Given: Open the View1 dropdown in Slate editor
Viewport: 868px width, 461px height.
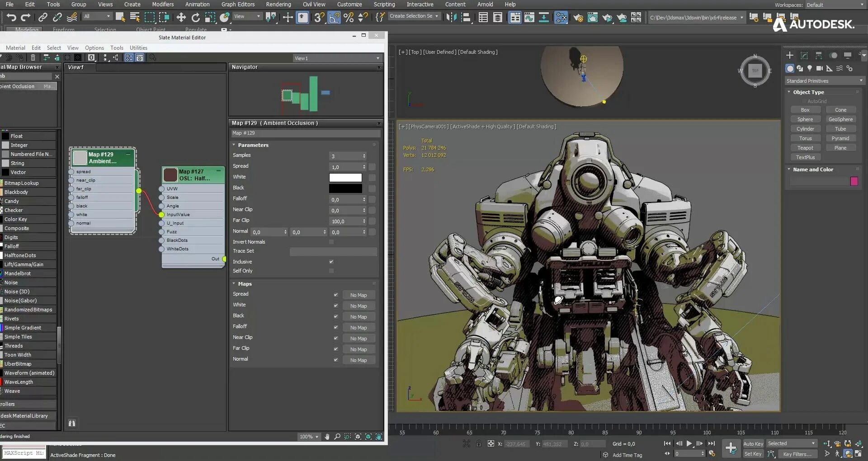Looking at the screenshot, I should (337, 58).
